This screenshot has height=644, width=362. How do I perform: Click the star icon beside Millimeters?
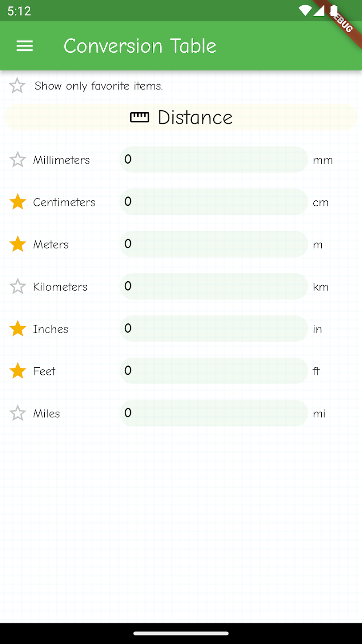[x=17, y=160]
